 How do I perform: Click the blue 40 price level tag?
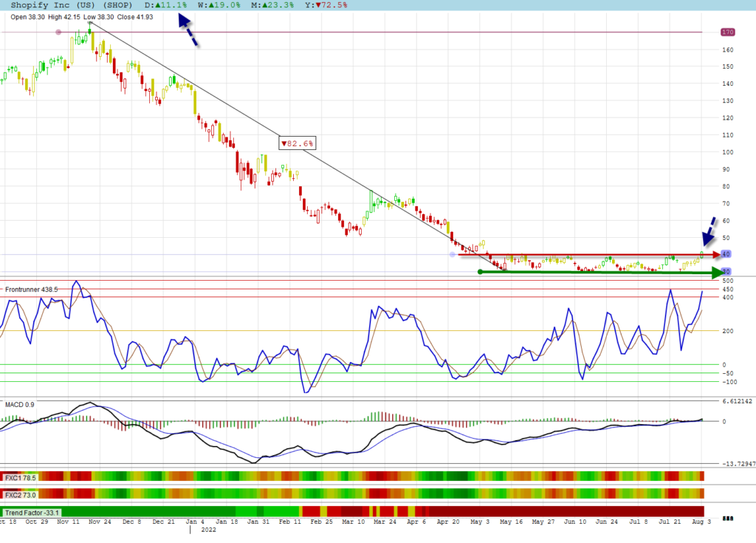[x=726, y=254]
